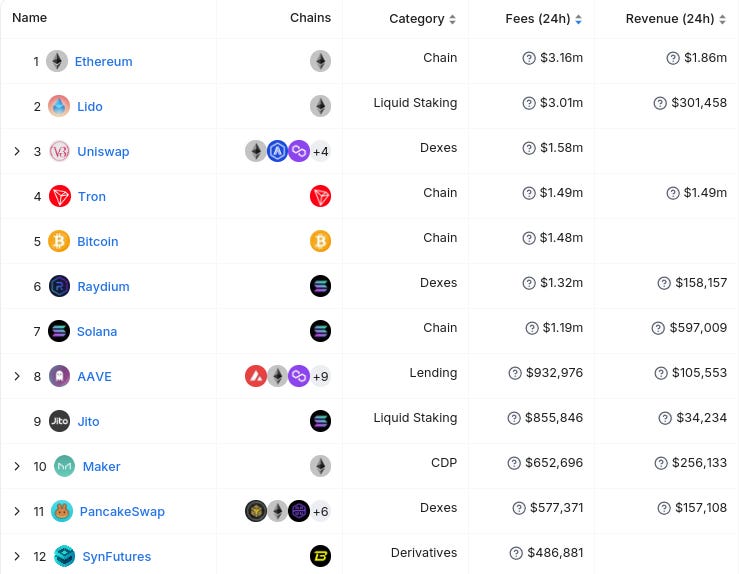Click help icon next to Lido revenue $301,458
This screenshot has height=574, width=739.
click(x=660, y=103)
